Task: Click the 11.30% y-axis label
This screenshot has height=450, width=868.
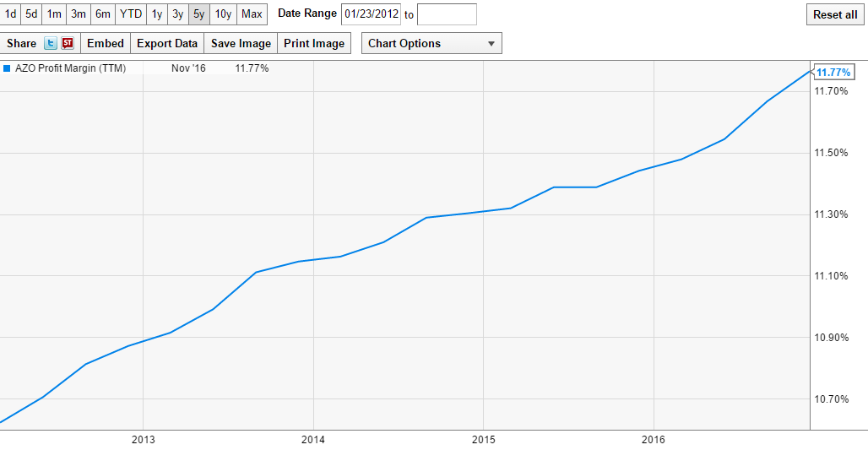Action: (x=831, y=214)
